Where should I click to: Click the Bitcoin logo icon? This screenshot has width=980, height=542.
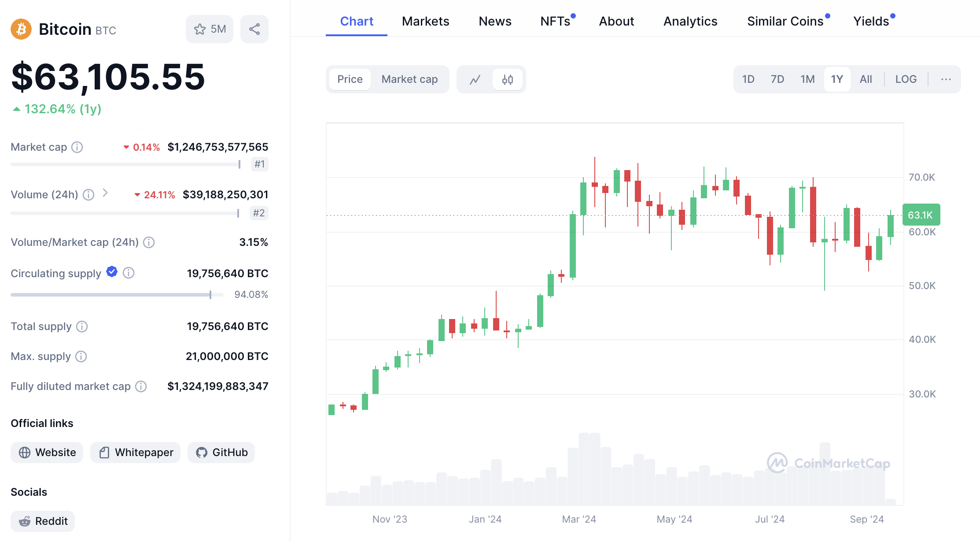[21, 29]
